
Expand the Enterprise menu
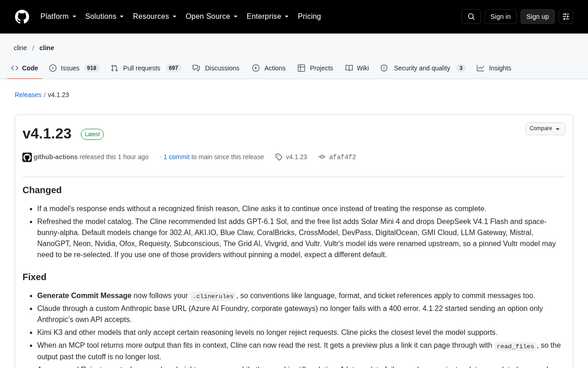click(268, 17)
